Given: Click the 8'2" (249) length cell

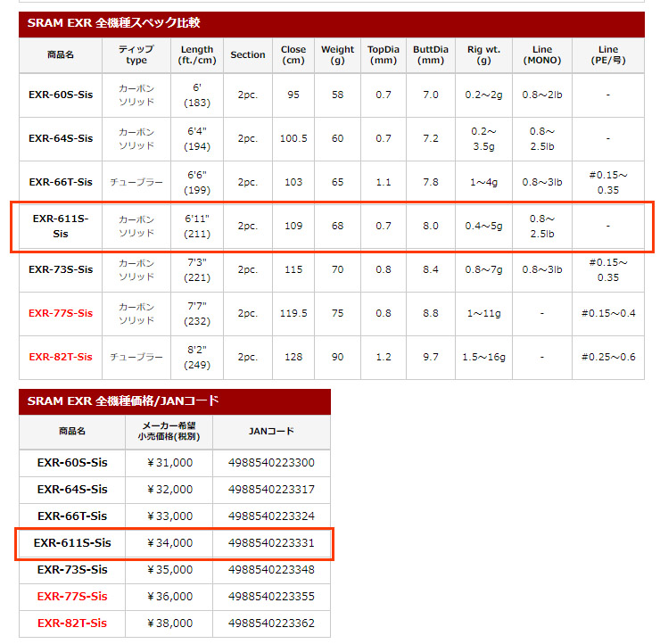Looking at the screenshot, I should coord(197,357).
